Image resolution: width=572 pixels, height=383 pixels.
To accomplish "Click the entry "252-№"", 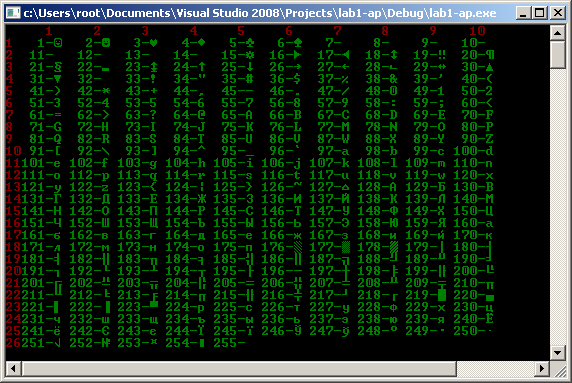I will [x=89, y=343].
